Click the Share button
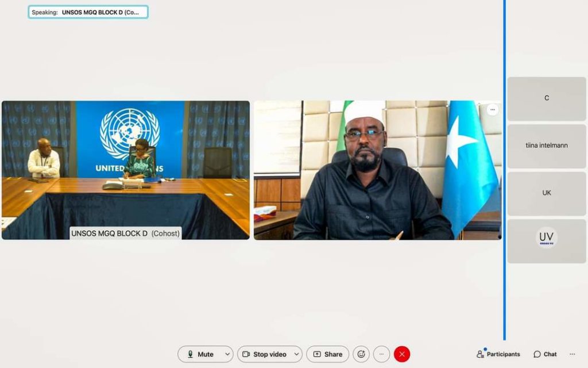The width and height of the screenshot is (588, 368). [327, 354]
